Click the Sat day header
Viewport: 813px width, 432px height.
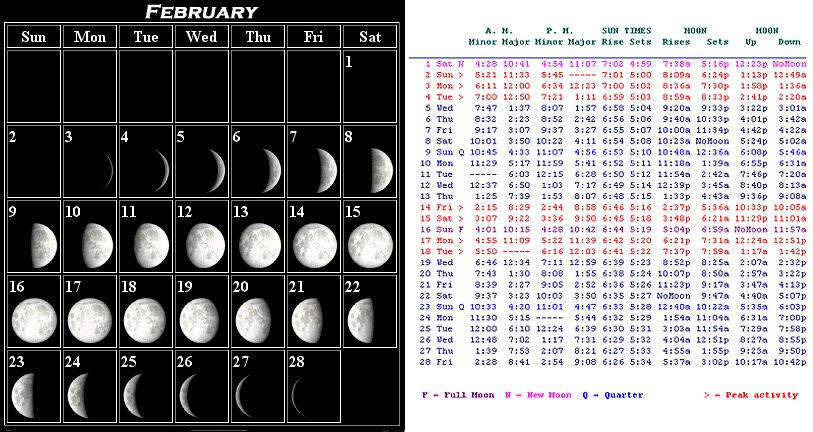[369, 38]
